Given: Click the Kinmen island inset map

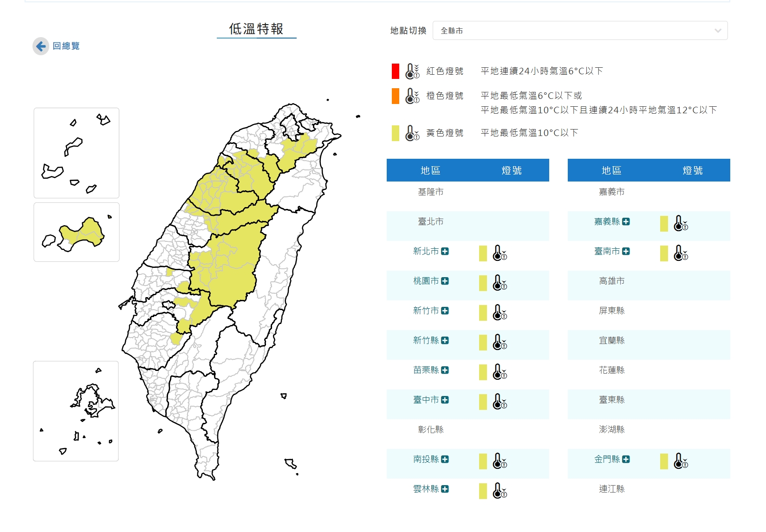Looking at the screenshot, I should pos(76,232).
